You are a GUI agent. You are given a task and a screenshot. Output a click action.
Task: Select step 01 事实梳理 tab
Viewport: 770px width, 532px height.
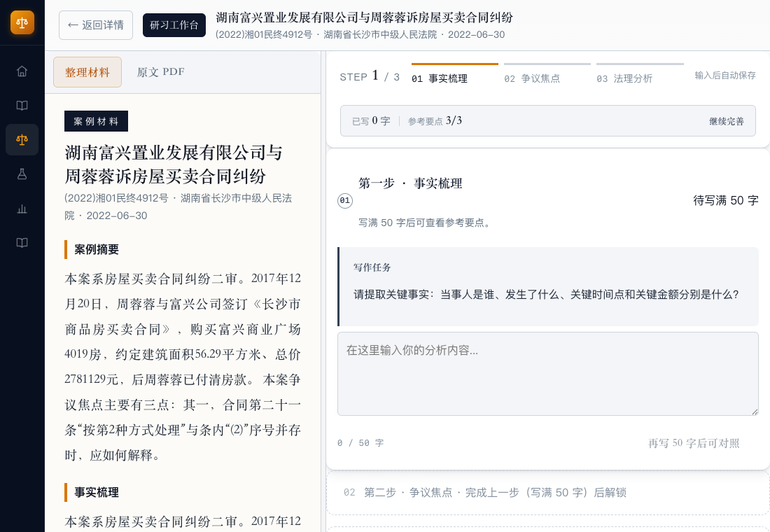coord(455,74)
